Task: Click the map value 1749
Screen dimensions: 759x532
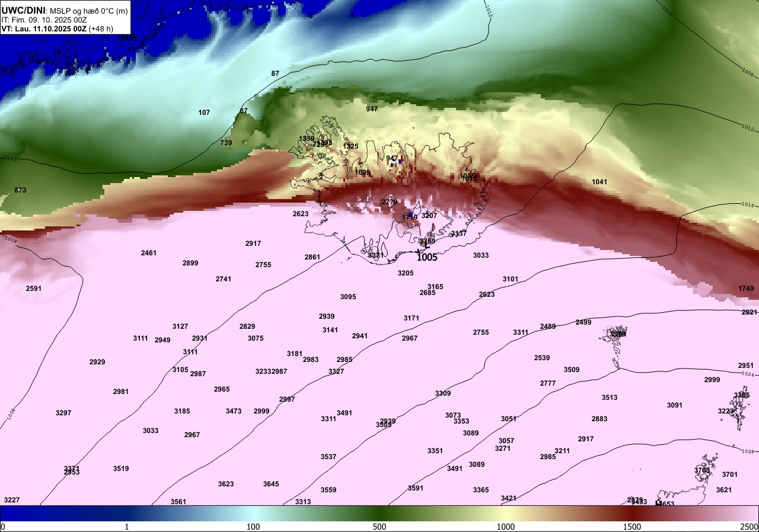Action: click(747, 289)
